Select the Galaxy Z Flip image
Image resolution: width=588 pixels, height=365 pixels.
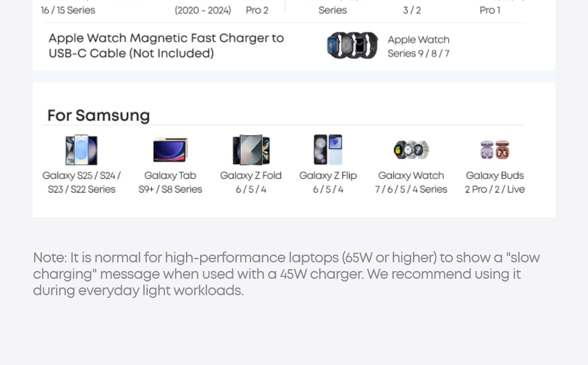pos(328,150)
